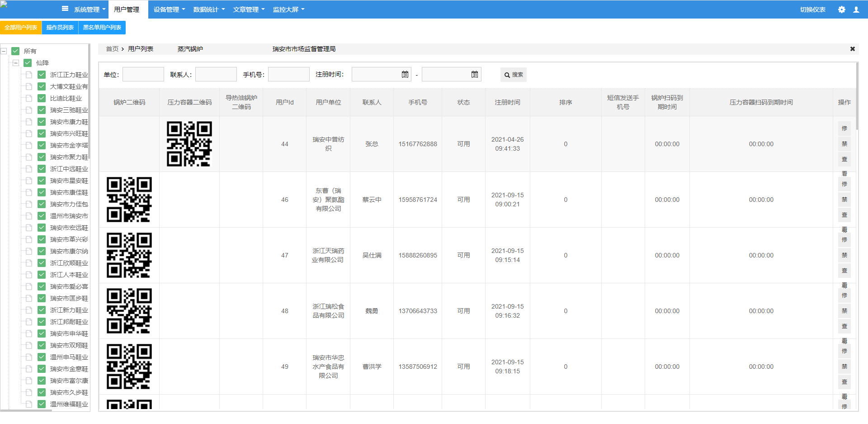This screenshot has height=424, width=868.
Task: Toggle checkbox for 大博文鞋业有
Action: [x=42, y=86]
